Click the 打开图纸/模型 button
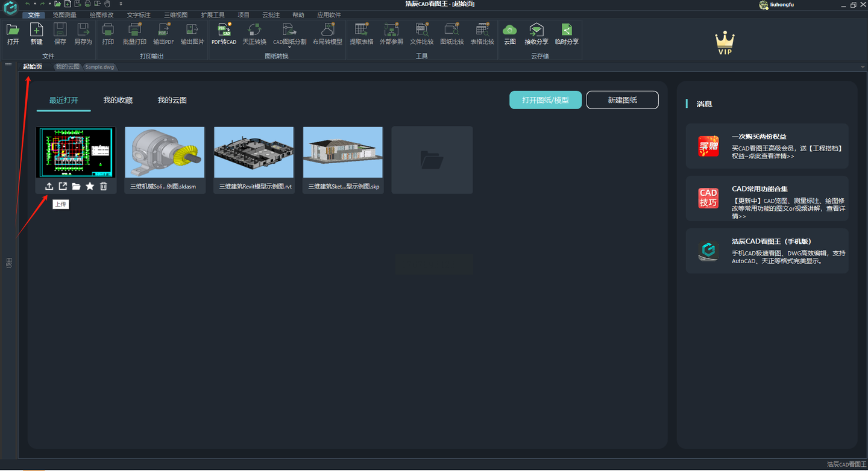Image resolution: width=868 pixels, height=471 pixels. 545,100
